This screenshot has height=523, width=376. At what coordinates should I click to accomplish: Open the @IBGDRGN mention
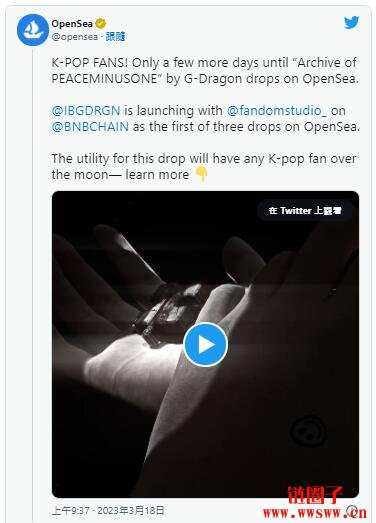tap(86, 110)
